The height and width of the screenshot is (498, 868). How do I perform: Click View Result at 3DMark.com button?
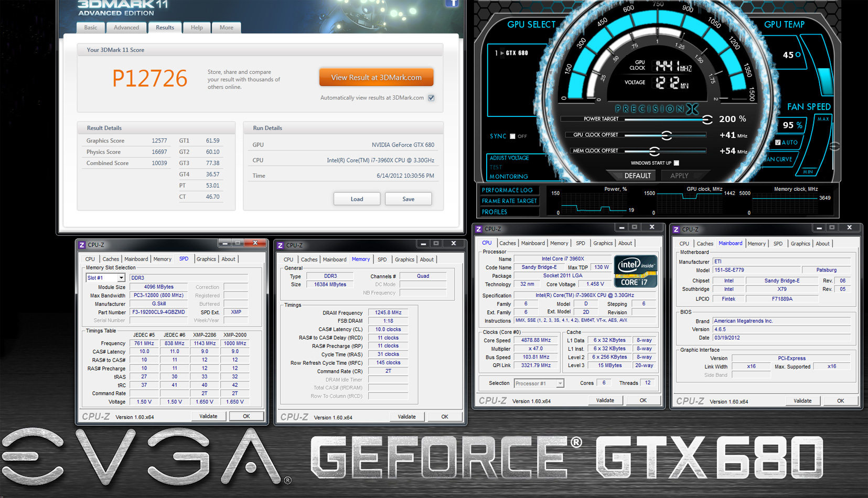(376, 78)
